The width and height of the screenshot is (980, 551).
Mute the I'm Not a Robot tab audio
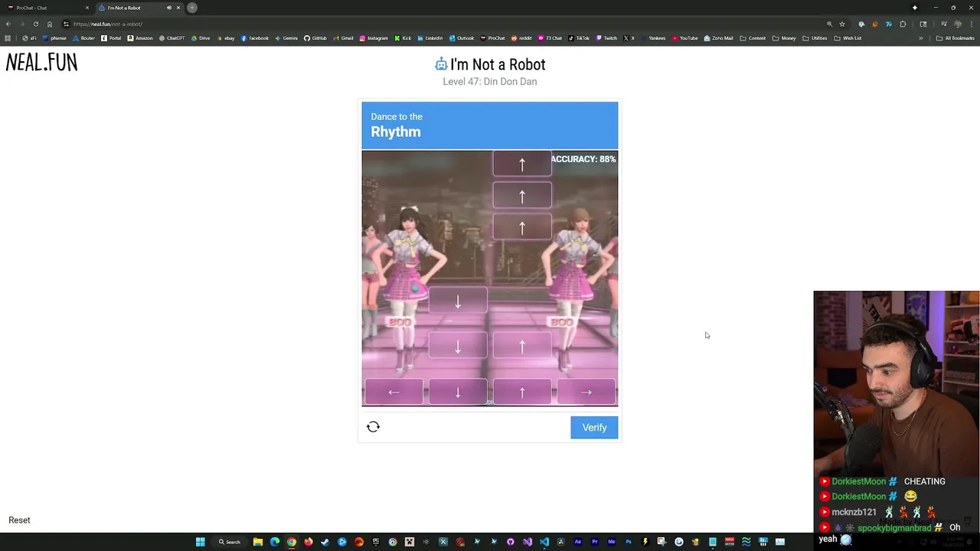point(169,8)
